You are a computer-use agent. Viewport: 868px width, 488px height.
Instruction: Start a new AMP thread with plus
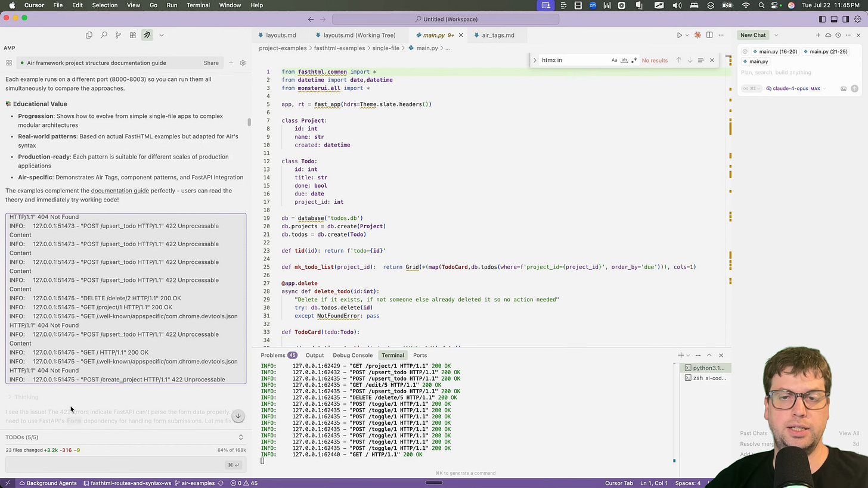231,63
